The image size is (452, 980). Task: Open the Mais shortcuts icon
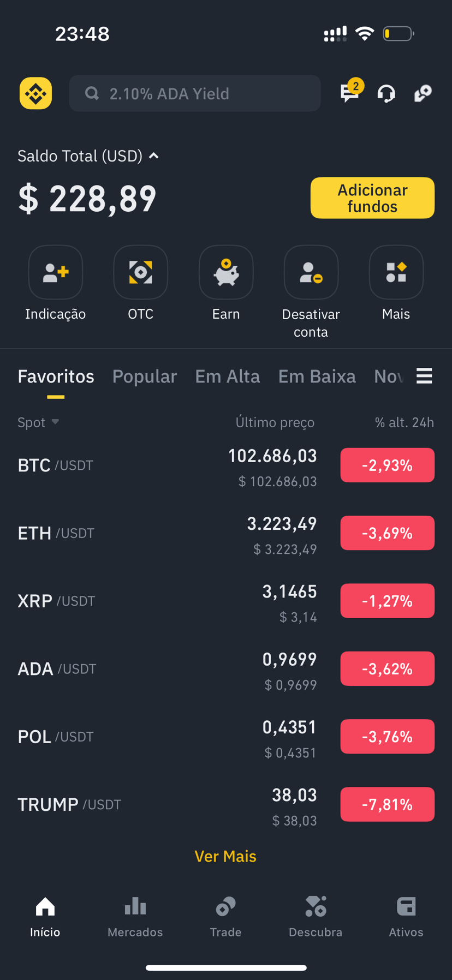[x=396, y=272]
